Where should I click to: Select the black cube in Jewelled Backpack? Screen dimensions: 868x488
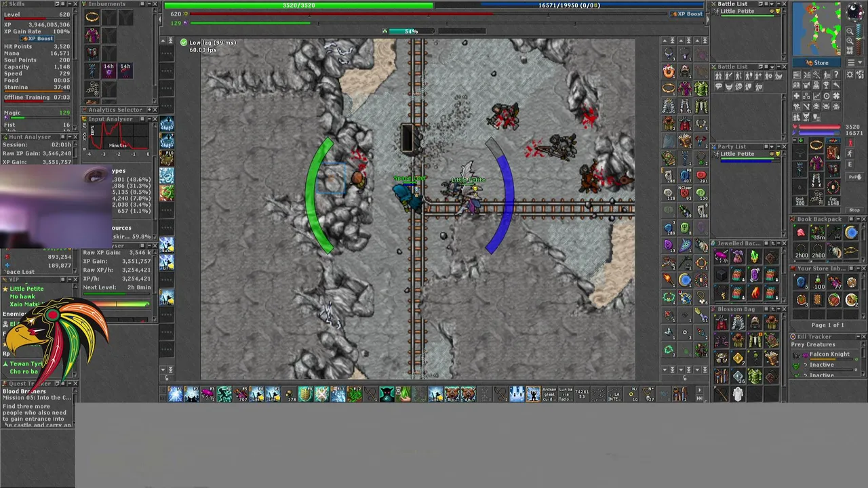pos(721,276)
